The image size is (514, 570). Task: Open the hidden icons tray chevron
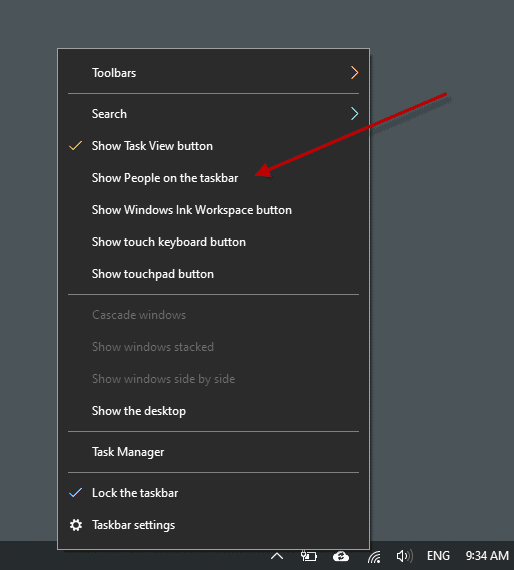[277, 556]
